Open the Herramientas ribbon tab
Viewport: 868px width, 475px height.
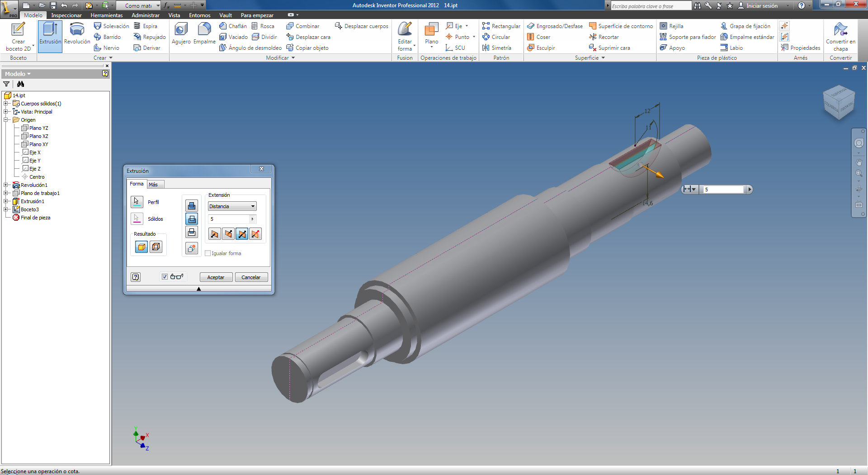(x=107, y=15)
